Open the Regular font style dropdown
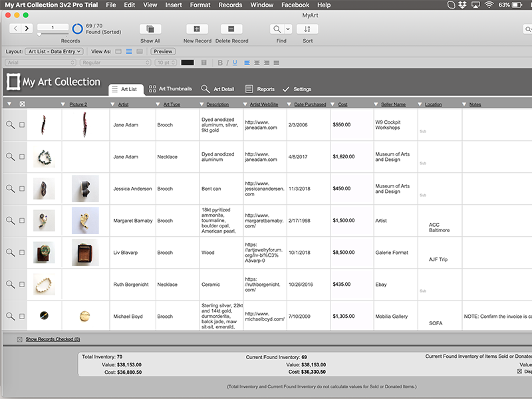Viewport: 532px width, 399px height. tap(115, 63)
